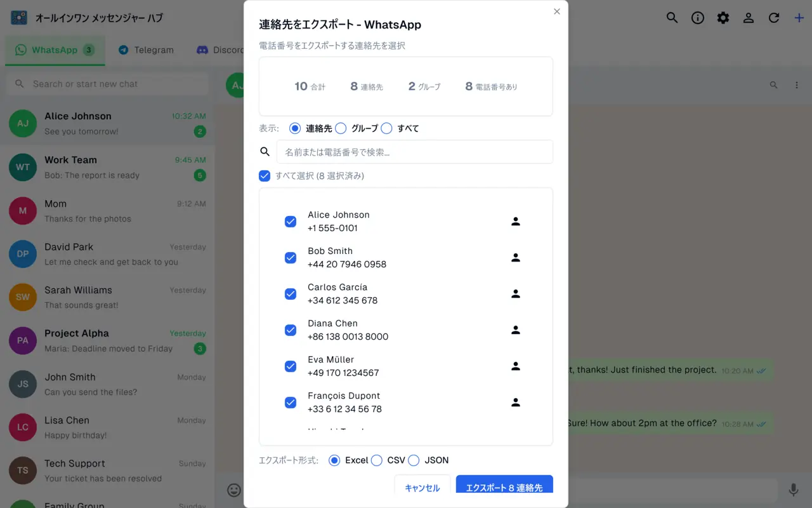Click unread badge 2 on Alice Johnson

pos(200,132)
